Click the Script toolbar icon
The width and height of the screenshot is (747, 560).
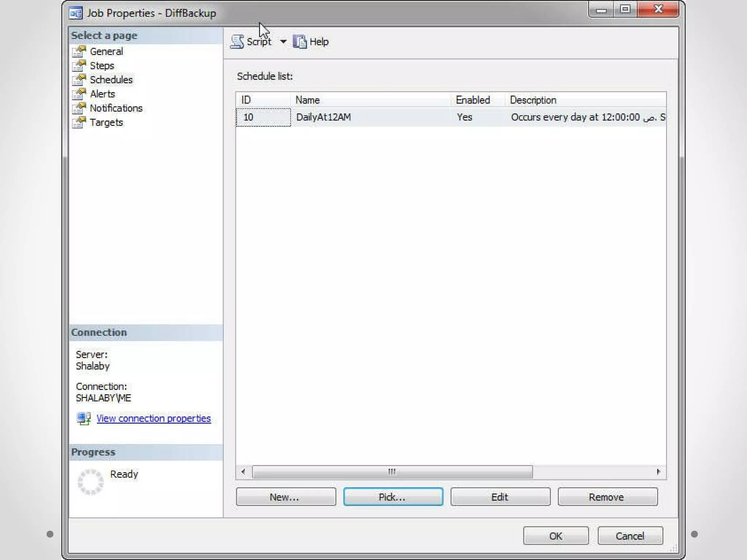(x=237, y=42)
